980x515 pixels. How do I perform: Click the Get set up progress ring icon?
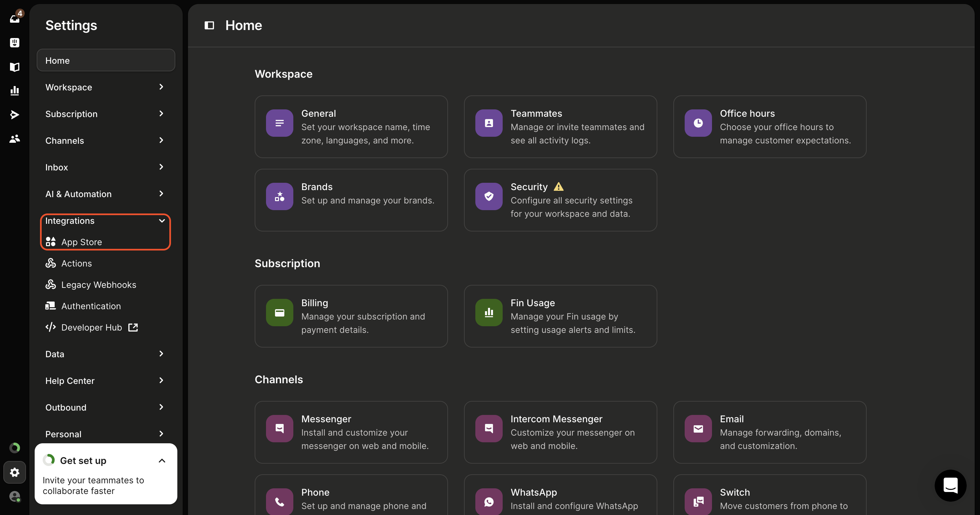tap(49, 460)
